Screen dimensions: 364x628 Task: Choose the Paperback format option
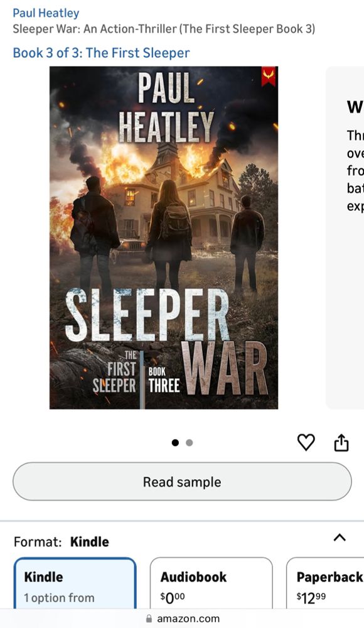325,583
